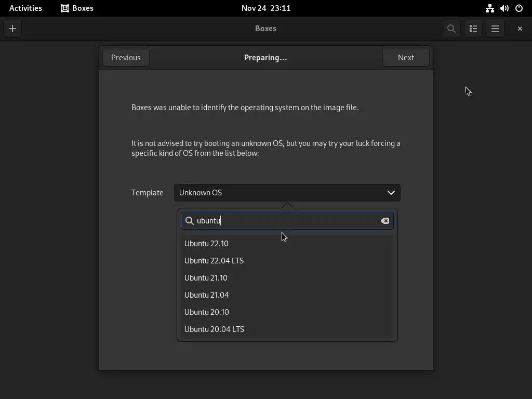Open the network status icon
Viewport: 532px width, 399px height.
click(489, 8)
